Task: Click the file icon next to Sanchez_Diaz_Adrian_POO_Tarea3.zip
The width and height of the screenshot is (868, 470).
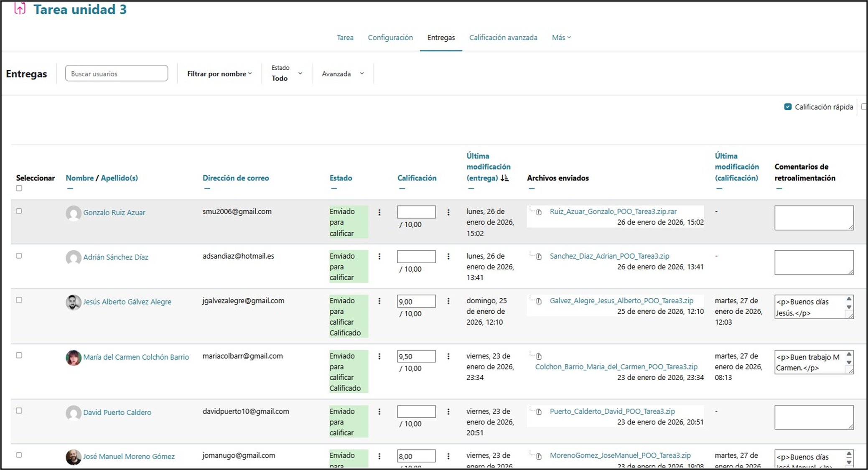Action: (x=539, y=257)
